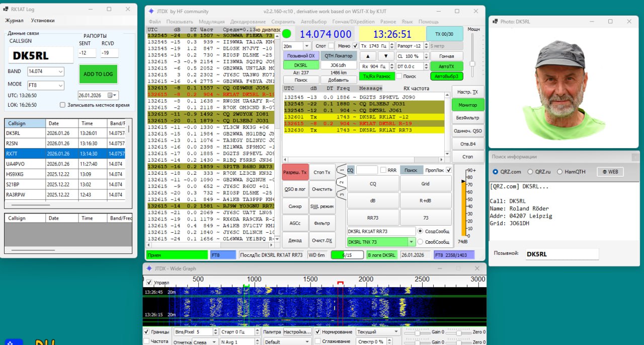This screenshot has width=644, height=345.
Task: Enable the Спот checkbox
Action: pos(331,46)
